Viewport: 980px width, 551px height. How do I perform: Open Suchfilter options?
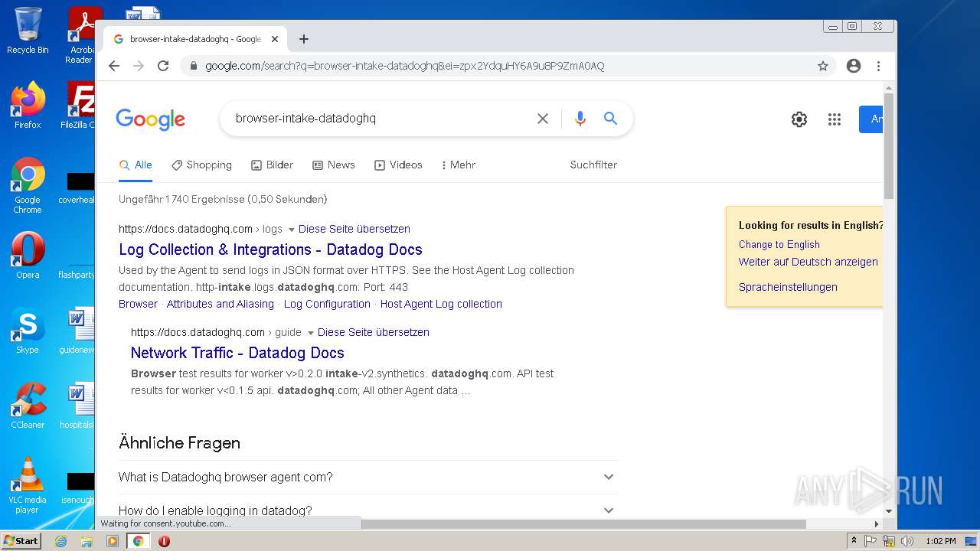(593, 165)
